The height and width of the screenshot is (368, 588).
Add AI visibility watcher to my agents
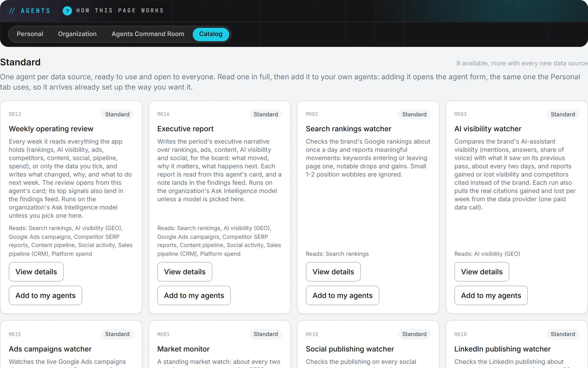pos(491,296)
